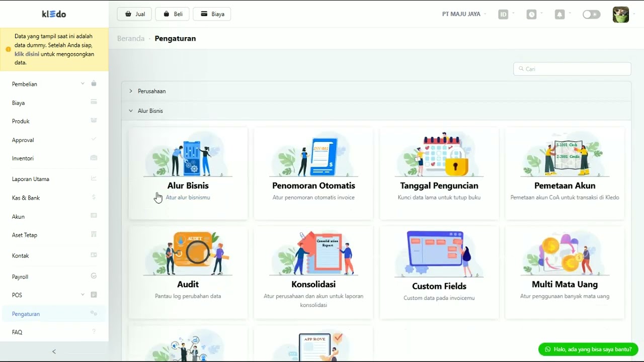Open the clock history icon

click(532, 15)
